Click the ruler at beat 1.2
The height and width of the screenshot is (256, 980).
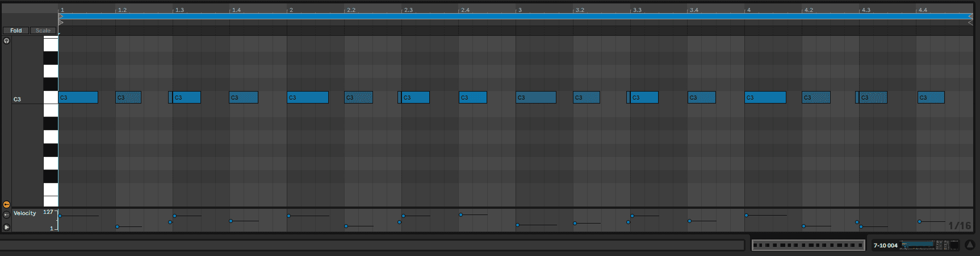coord(122,10)
